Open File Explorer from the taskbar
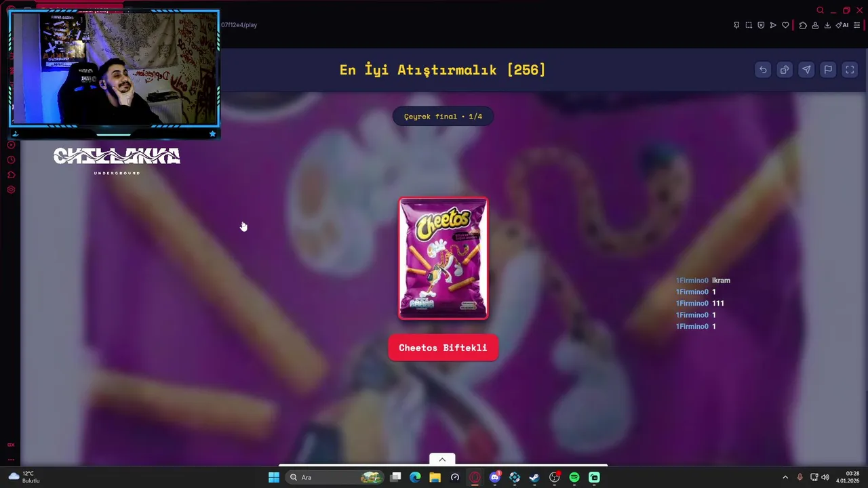 435,477
